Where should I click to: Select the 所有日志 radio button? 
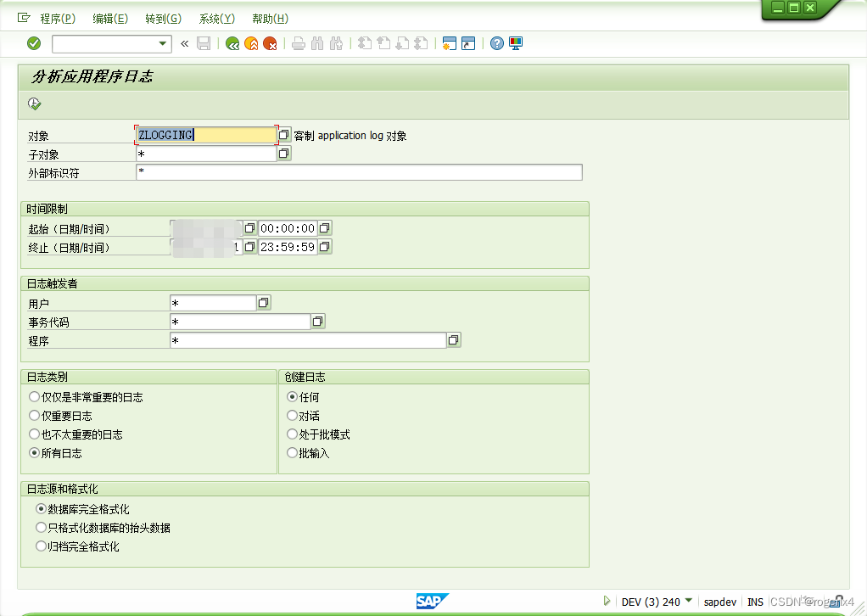34,453
